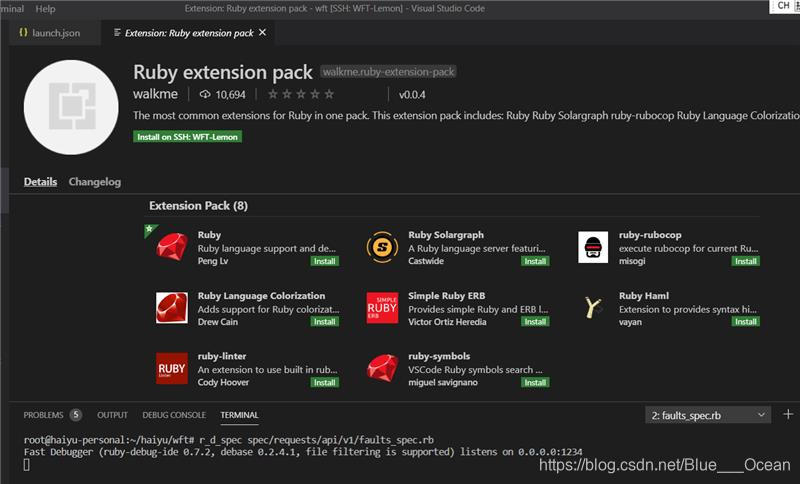Viewport: 800px width, 484px height.
Task: Select the Extension: Ruby extension pack tab
Action: tap(188, 33)
